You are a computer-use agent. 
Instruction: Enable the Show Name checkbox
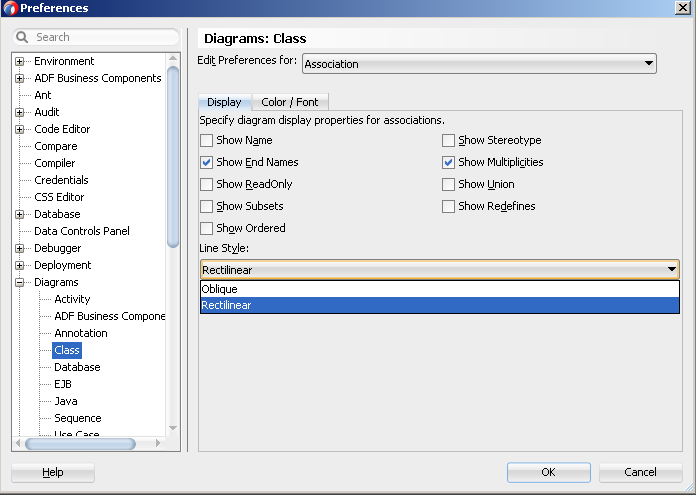click(206, 140)
